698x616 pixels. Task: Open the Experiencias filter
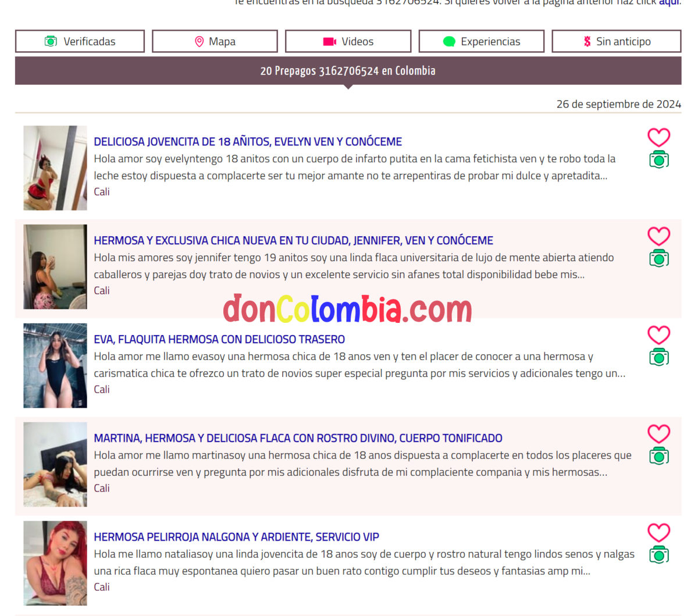[481, 41]
